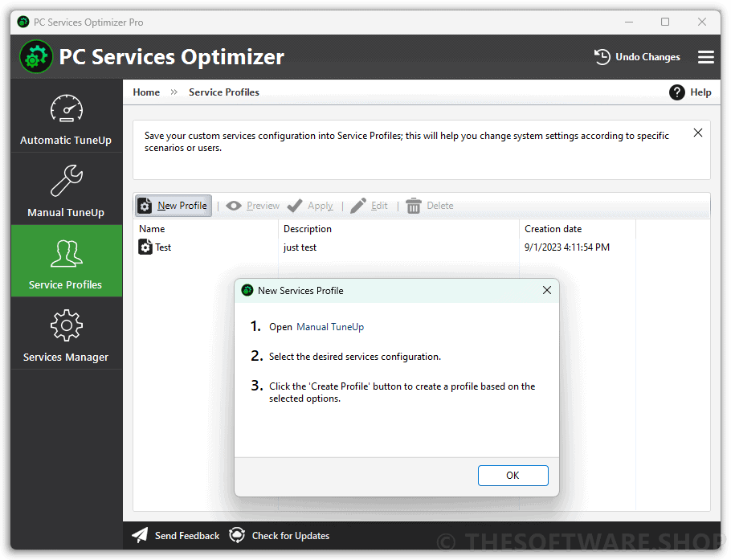This screenshot has width=731, height=560.
Task: Click the 'Test' profile name text
Action: pyautogui.click(x=163, y=247)
